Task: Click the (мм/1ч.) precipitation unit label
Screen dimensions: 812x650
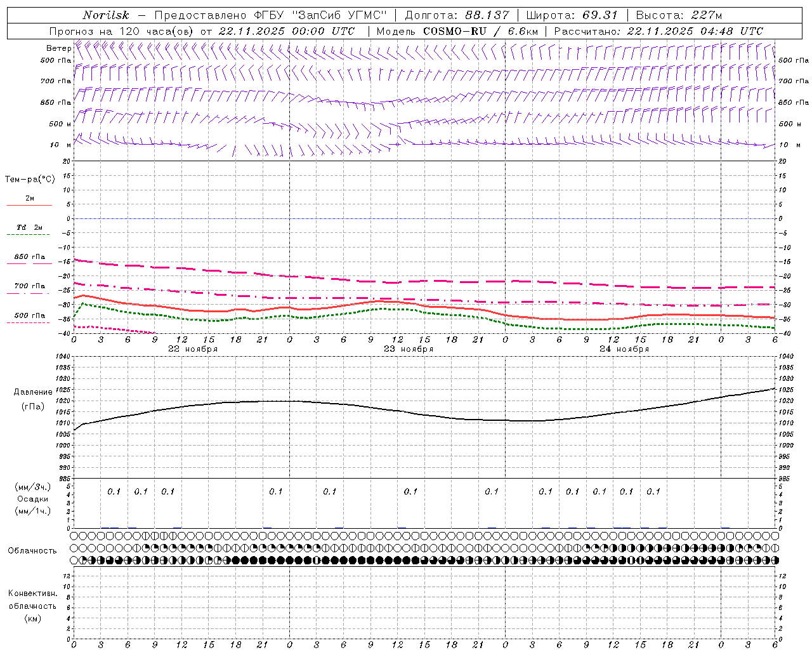Action: (33, 511)
